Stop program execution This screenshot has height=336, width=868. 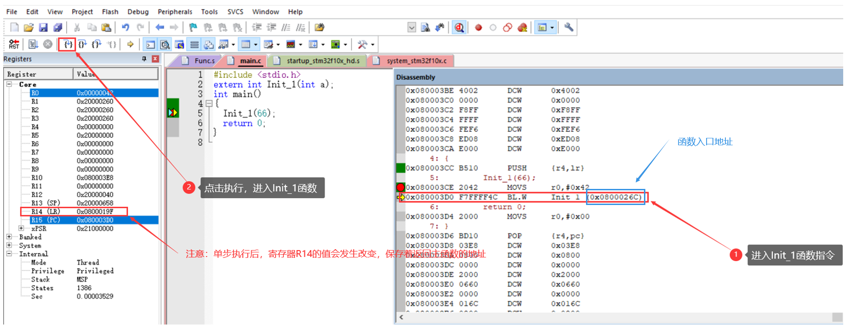48,45
